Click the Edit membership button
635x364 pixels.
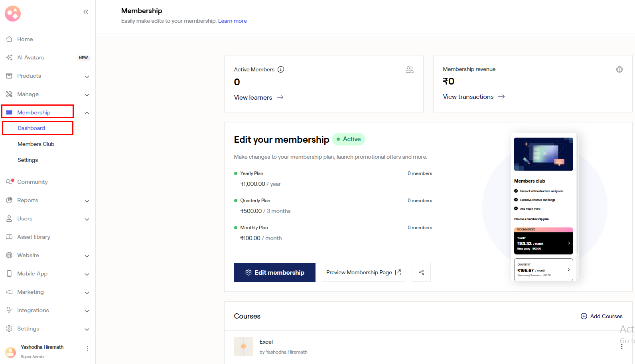pyautogui.click(x=274, y=272)
